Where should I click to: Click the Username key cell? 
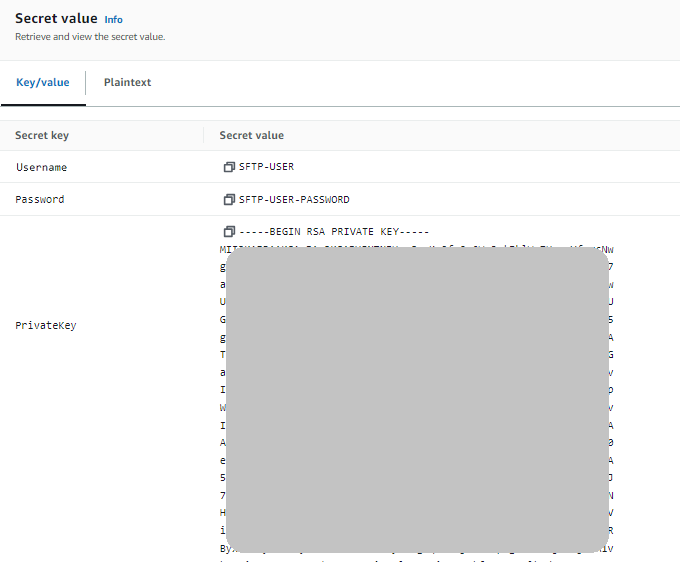42,167
